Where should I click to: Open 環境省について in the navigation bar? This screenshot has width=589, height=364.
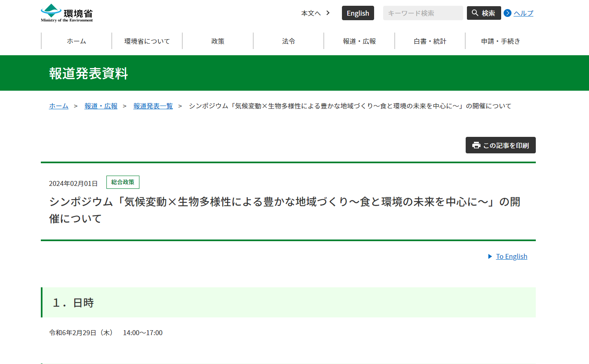[x=147, y=41]
